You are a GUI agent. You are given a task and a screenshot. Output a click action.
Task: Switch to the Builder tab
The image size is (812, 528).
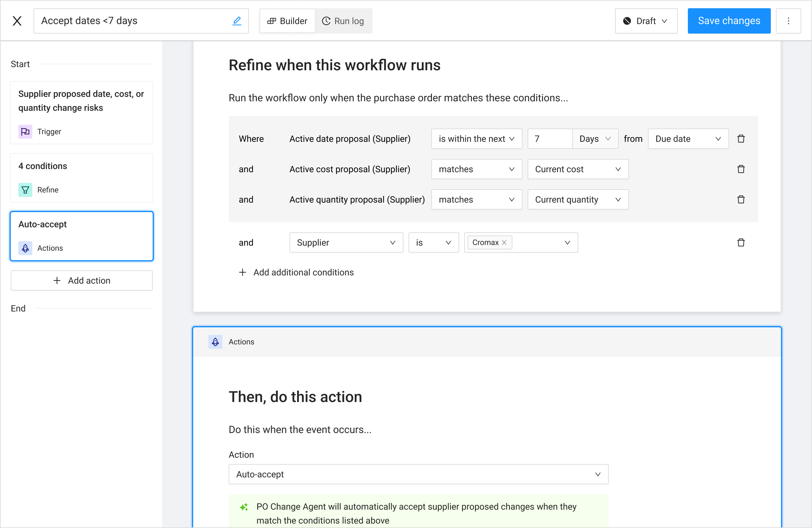click(x=287, y=21)
